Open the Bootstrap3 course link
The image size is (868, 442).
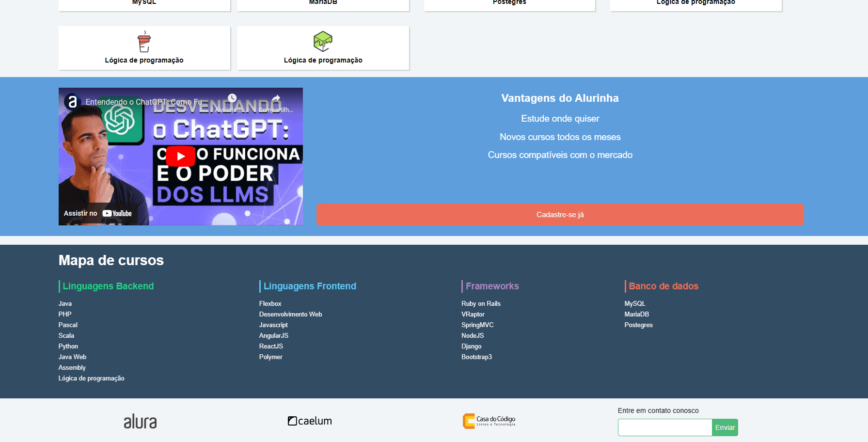476,357
